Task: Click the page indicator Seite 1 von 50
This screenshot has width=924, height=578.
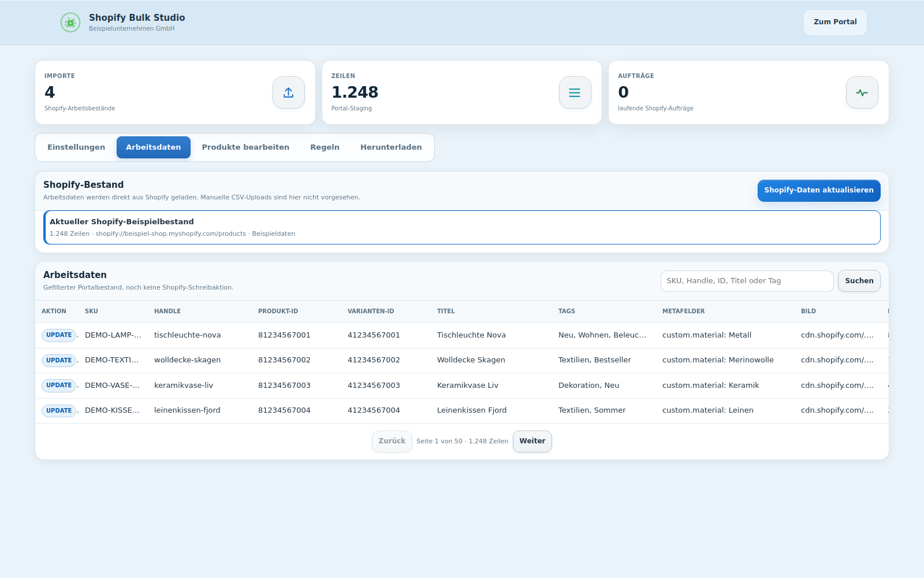Action: click(x=463, y=442)
